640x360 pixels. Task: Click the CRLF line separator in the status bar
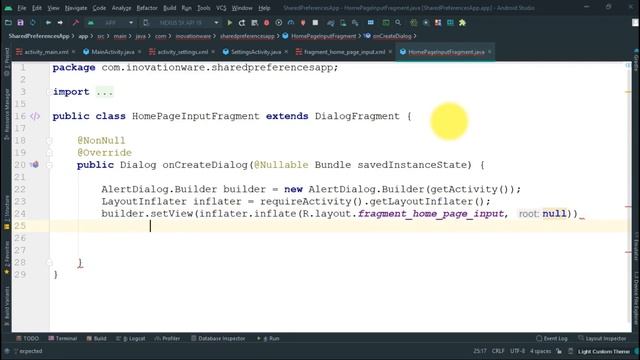coord(498,351)
